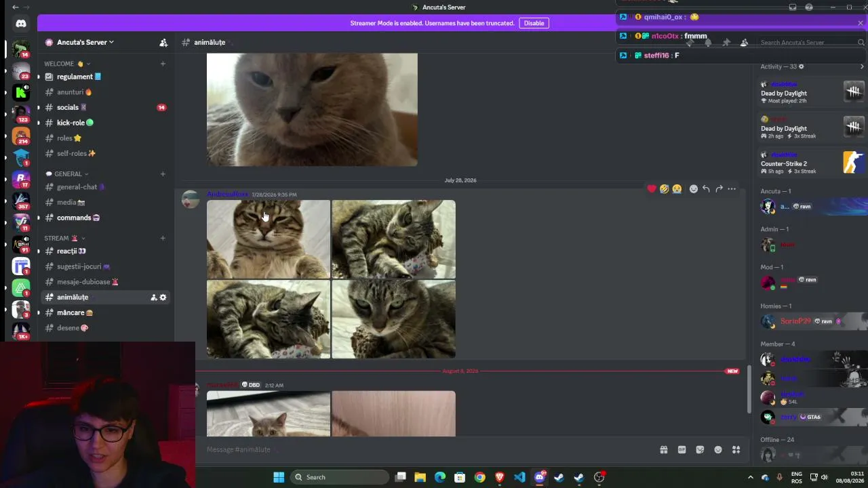The image size is (868, 488).
Task: Type in Message #animăluțe box
Action: point(427,449)
